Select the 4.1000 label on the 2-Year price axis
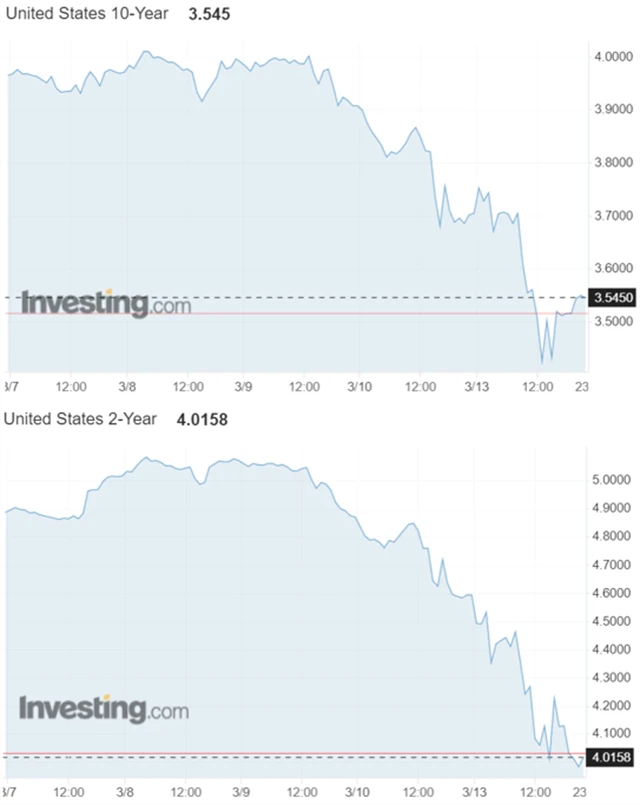640x805 pixels. coord(613,733)
